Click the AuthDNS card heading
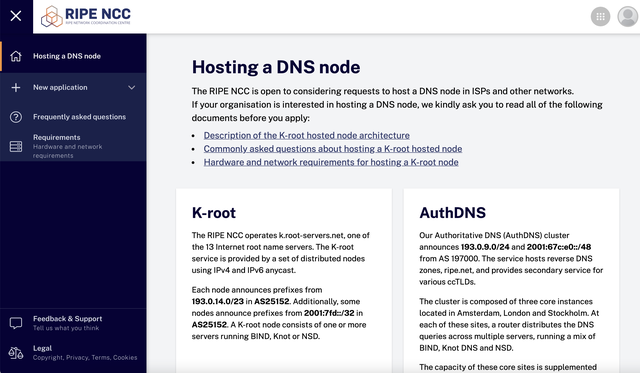The width and height of the screenshot is (640, 373). (453, 213)
